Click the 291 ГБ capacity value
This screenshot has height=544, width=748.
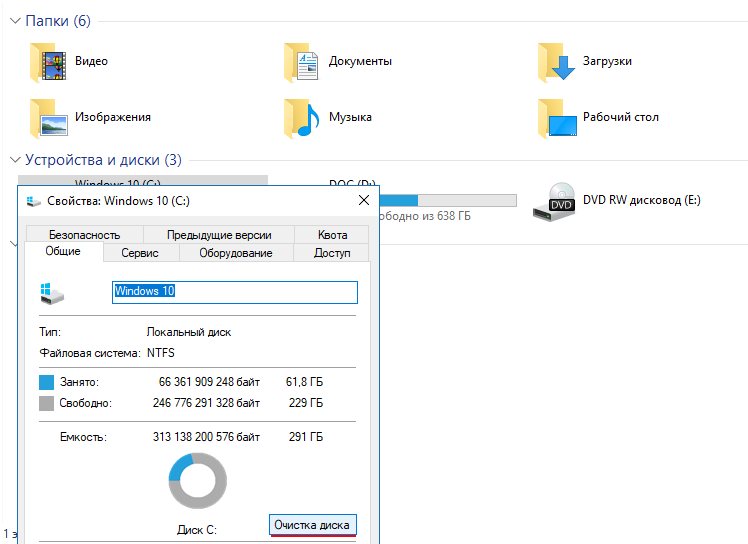coord(306,437)
